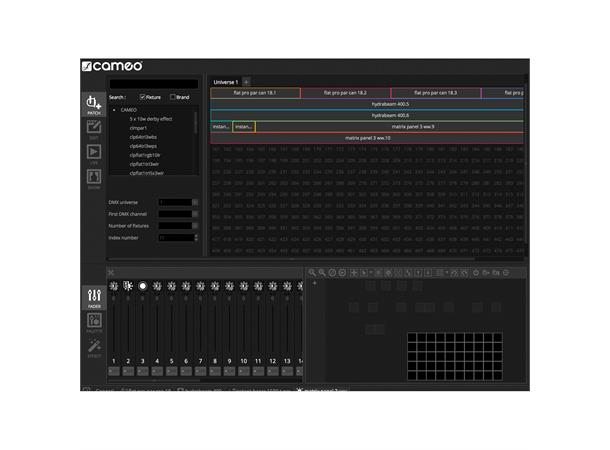Click the fixture list vertical scrollbar
The height and width of the screenshot is (450, 610).
pos(196,123)
